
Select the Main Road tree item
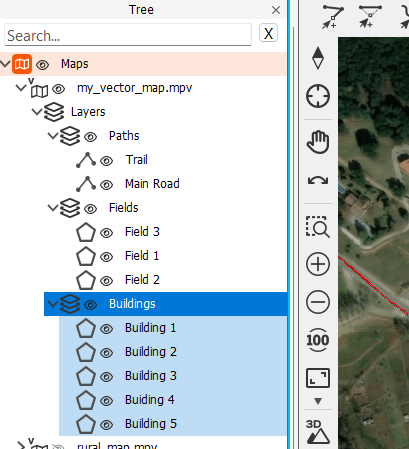click(152, 184)
